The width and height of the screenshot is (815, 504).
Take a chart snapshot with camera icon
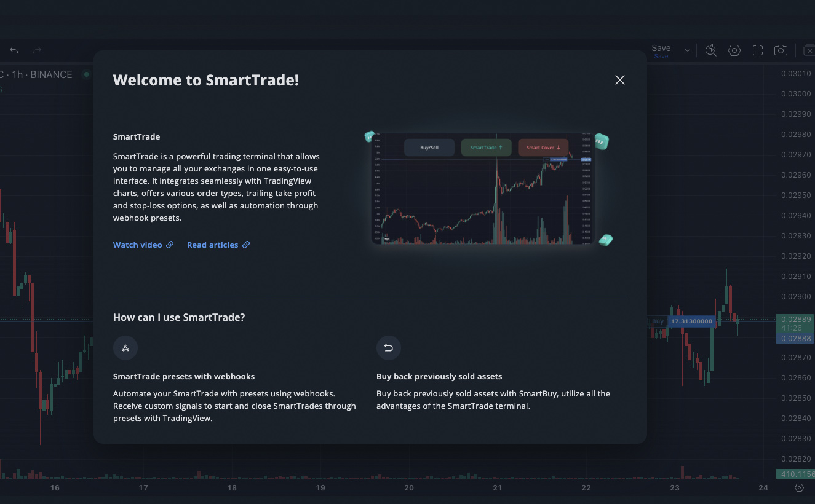coord(781,50)
